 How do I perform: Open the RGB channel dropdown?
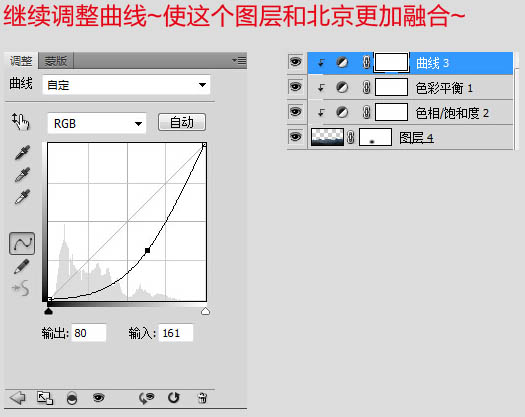click(x=97, y=124)
